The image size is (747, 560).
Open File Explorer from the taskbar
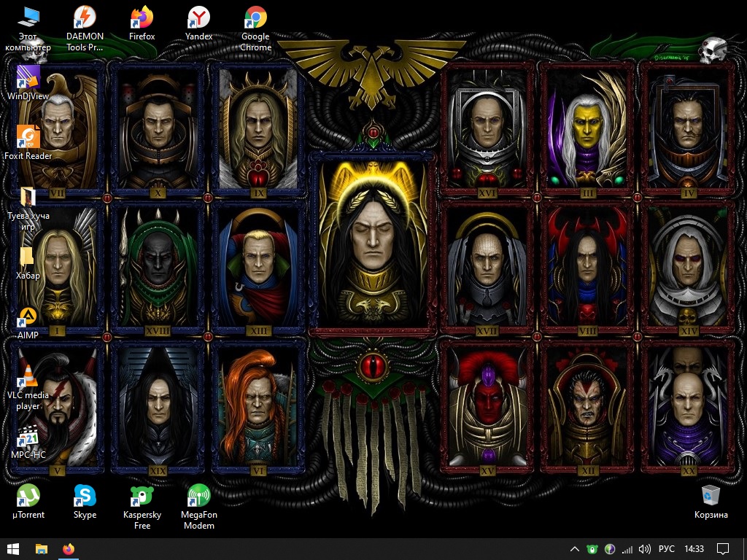click(x=42, y=549)
